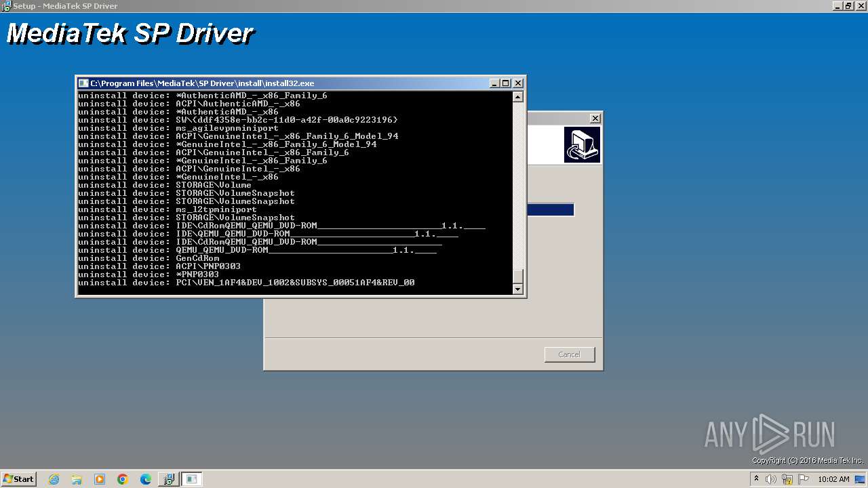Open the volume speaker tray icon
Viewport: 868px width, 488px height.
771,479
